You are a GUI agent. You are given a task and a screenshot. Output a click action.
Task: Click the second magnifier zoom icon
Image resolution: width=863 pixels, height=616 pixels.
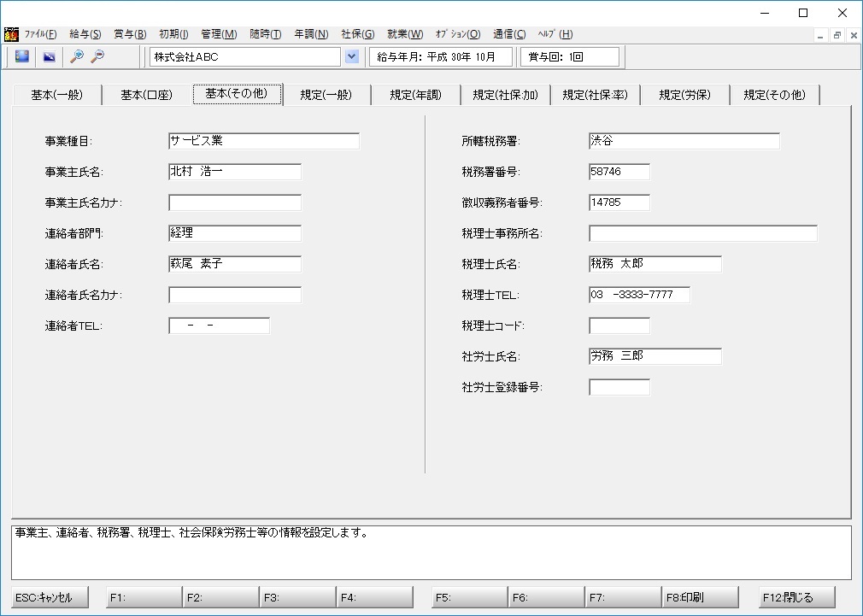pos(97,56)
